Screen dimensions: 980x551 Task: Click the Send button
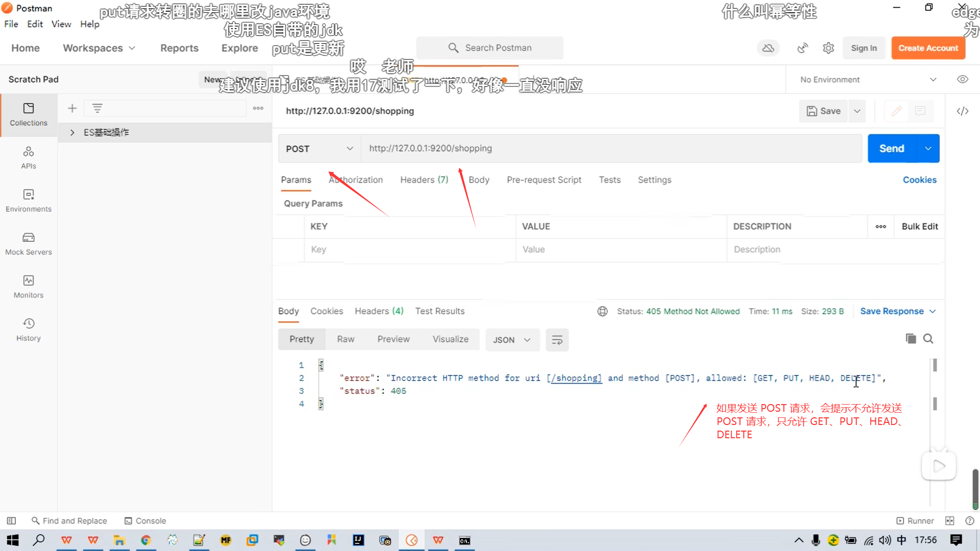click(x=892, y=148)
